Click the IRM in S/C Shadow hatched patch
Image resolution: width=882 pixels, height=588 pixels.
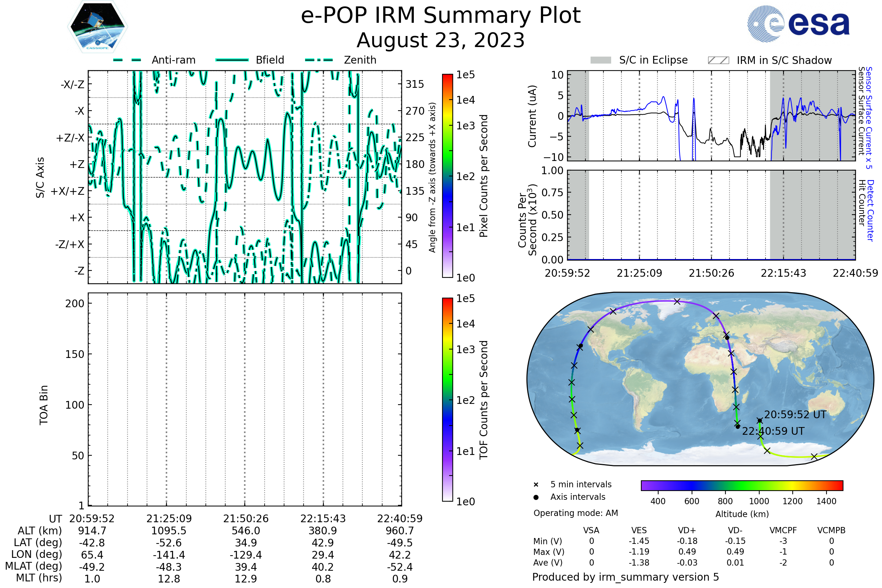click(718, 60)
